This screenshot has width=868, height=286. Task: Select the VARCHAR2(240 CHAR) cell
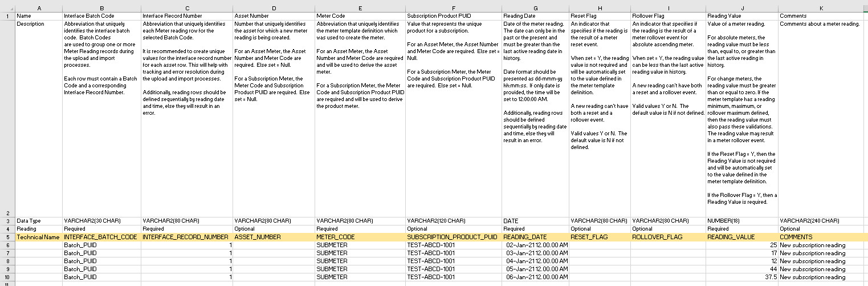click(x=821, y=220)
